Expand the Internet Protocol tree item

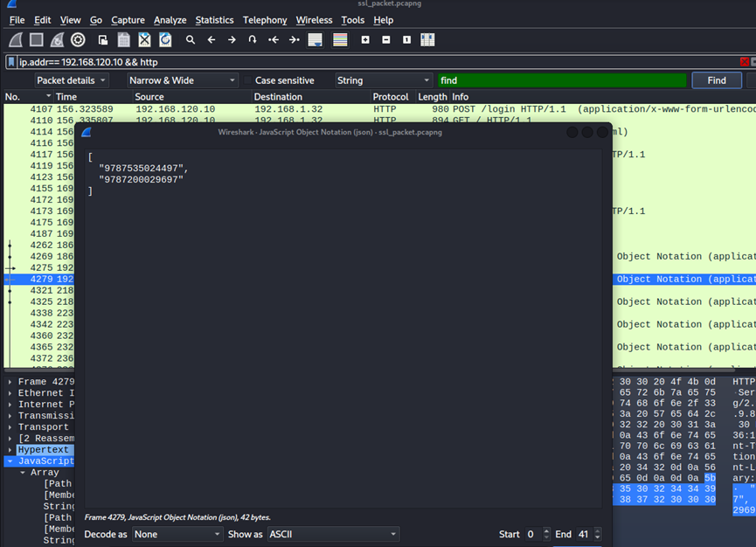(10, 405)
